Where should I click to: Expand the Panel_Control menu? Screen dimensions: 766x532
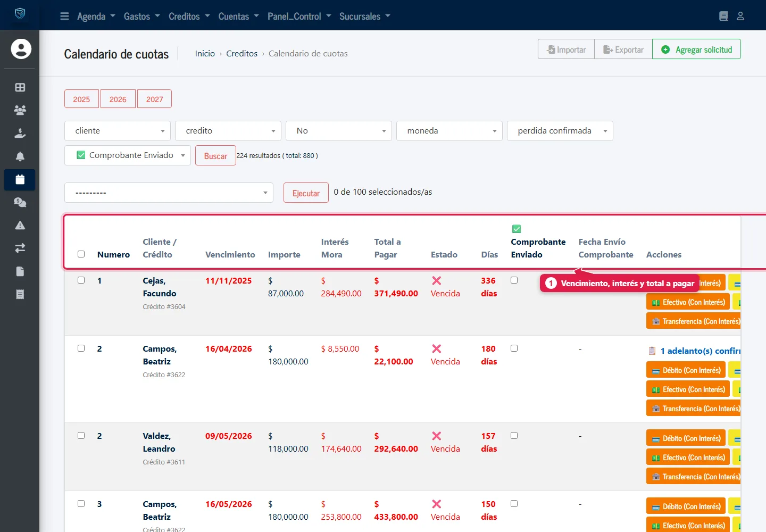click(299, 16)
